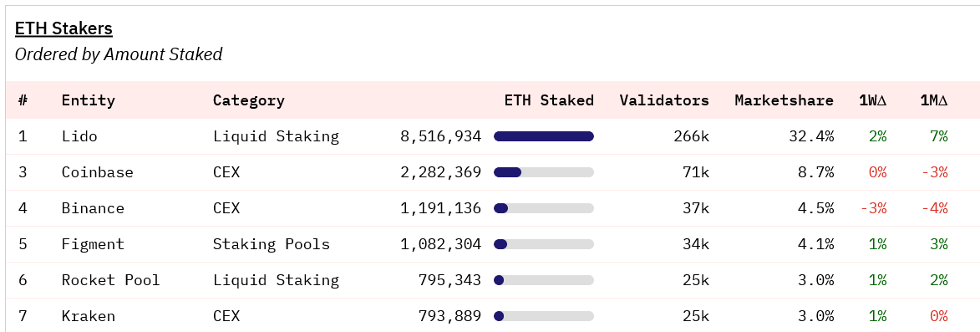Sort by the Entity column header
The height and width of the screenshot is (332, 980).
[88, 100]
